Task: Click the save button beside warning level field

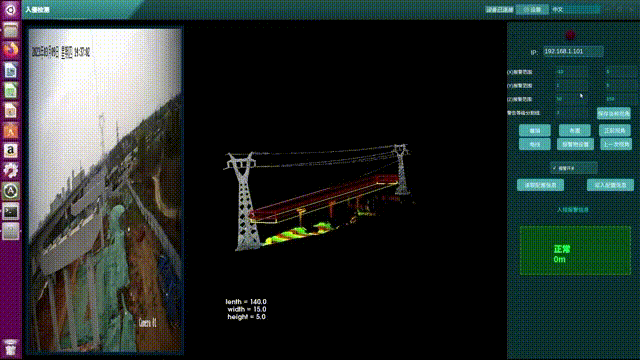Action: [614, 113]
